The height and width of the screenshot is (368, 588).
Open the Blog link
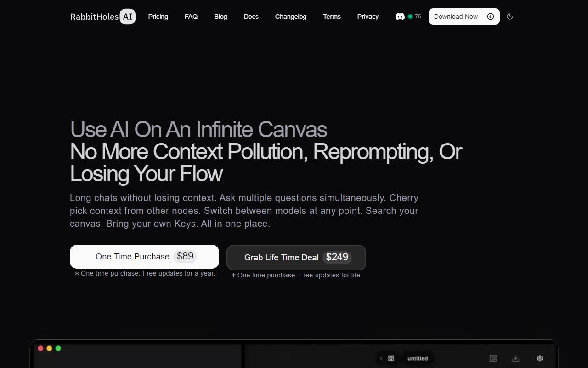click(220, 17)
